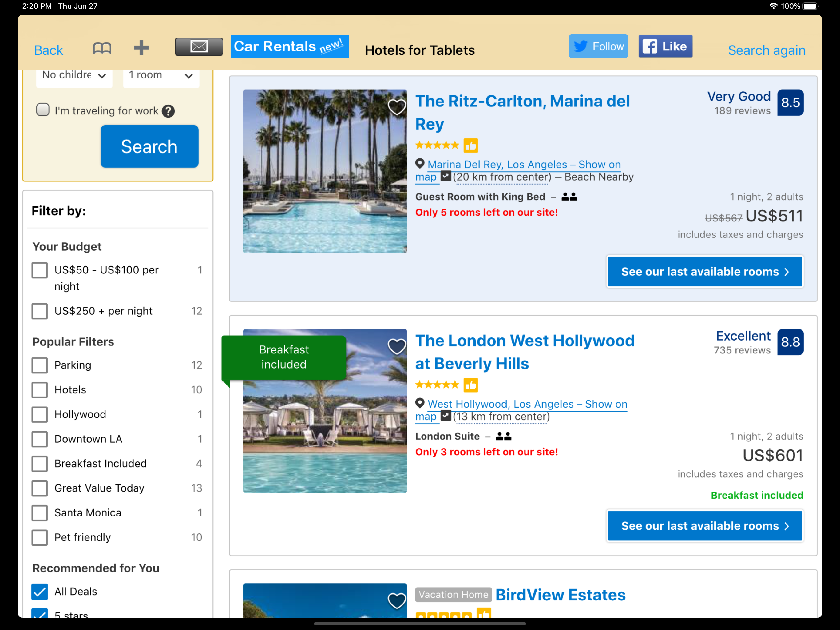Click Ritz-Carlton two-adults occupancy icon

click(x=569, y=197)
